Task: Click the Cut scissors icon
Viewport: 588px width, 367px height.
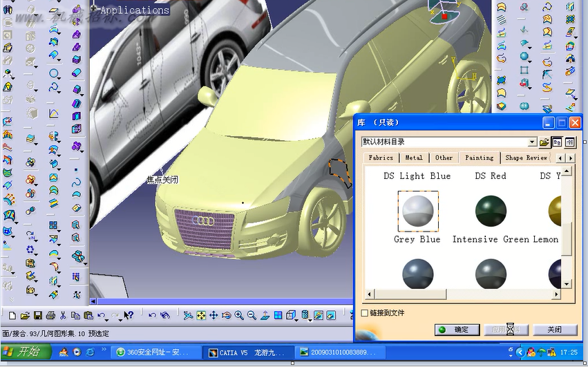Action: 63,316
